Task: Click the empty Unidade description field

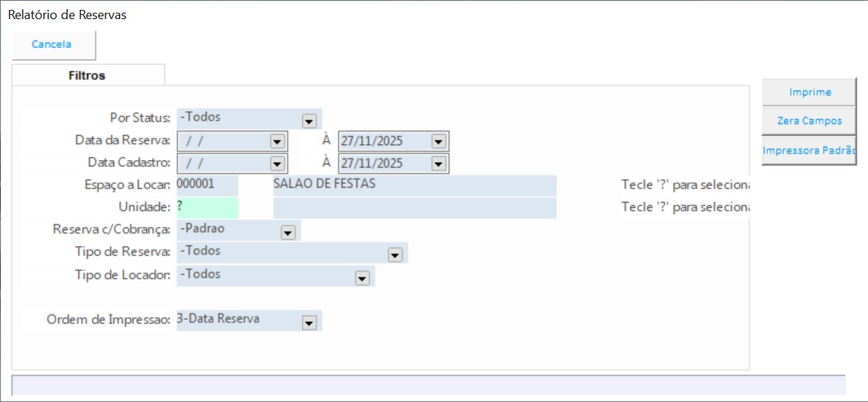Action: pos(414,207)
